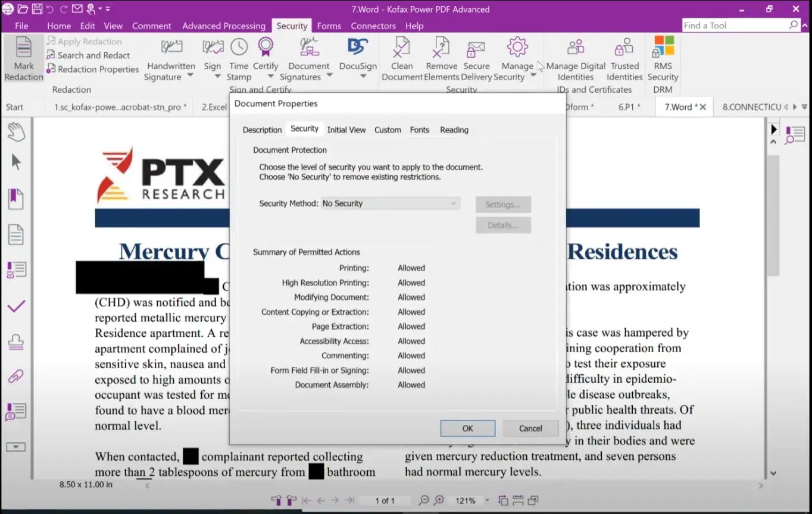Click the Search and Redact option
Screen dimensions: 812x514
(x=93, y=55)
